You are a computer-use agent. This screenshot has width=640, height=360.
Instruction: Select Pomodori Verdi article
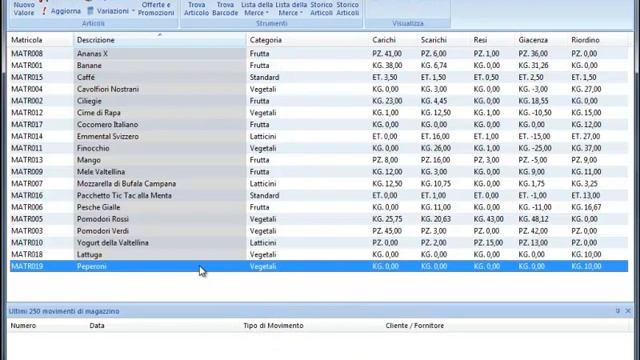click(102, 231)
